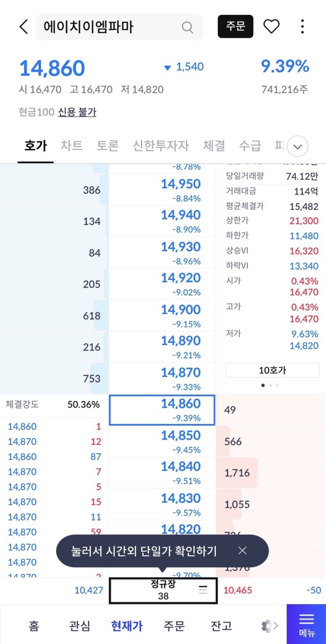Select the 14,860 current price row

pos(162,410)
